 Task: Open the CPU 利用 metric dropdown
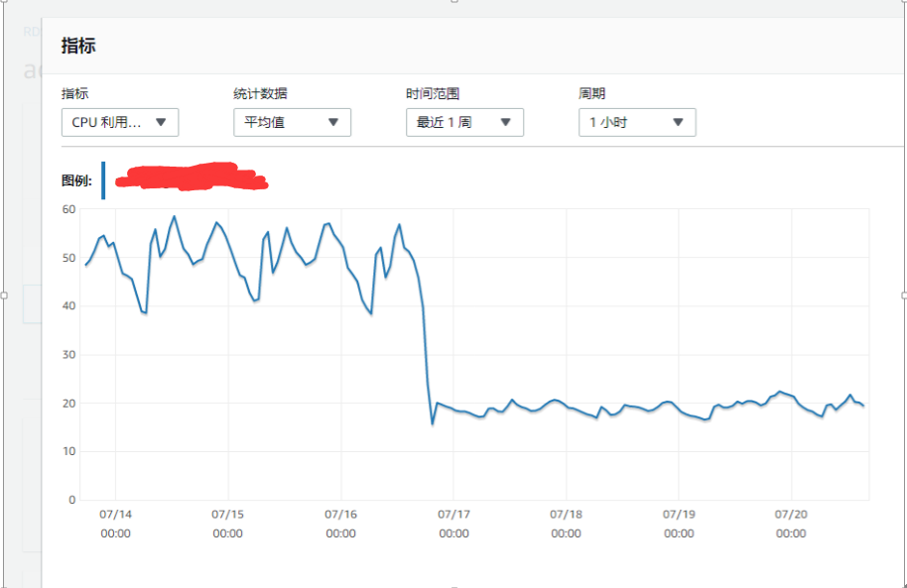point(119,123)
